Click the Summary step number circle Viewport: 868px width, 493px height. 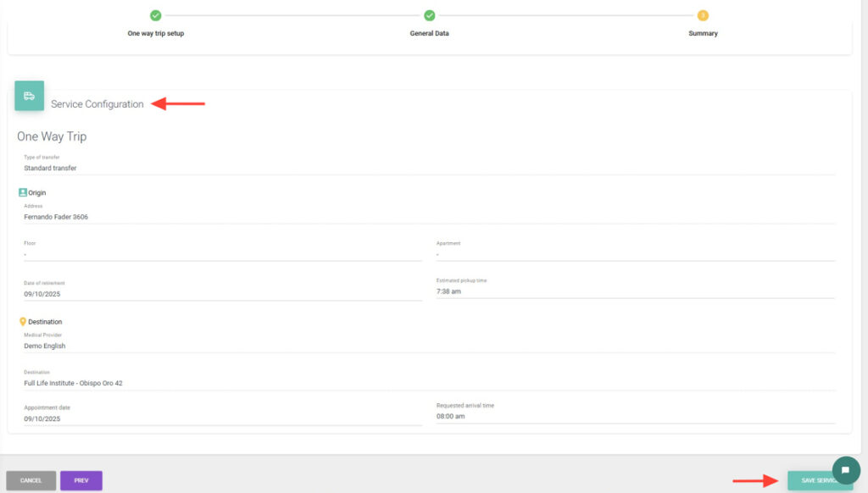(703, 15)
